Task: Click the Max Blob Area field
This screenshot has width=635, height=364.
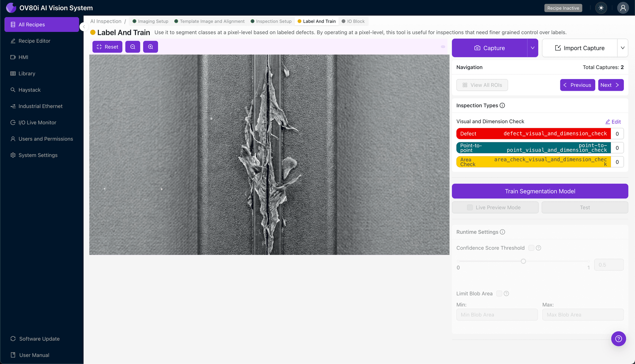Action: [x=583, y=315]
